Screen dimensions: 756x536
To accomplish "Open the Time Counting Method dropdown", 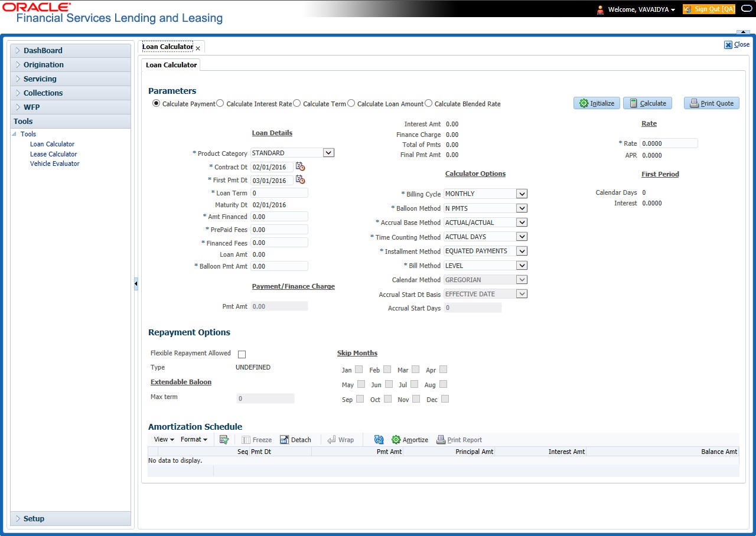I will [521, 237].
